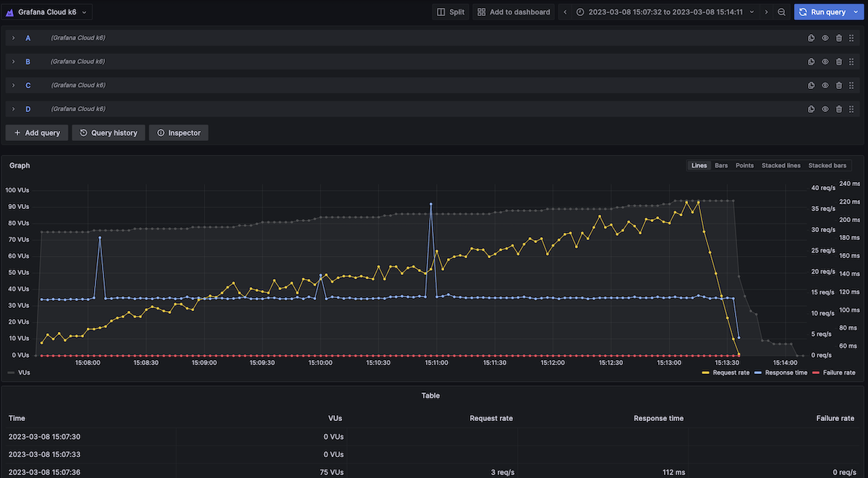This screenshot has width=868, height=478.
Task: Switch graph to Stacked bars mode
Action: (827, 165)
